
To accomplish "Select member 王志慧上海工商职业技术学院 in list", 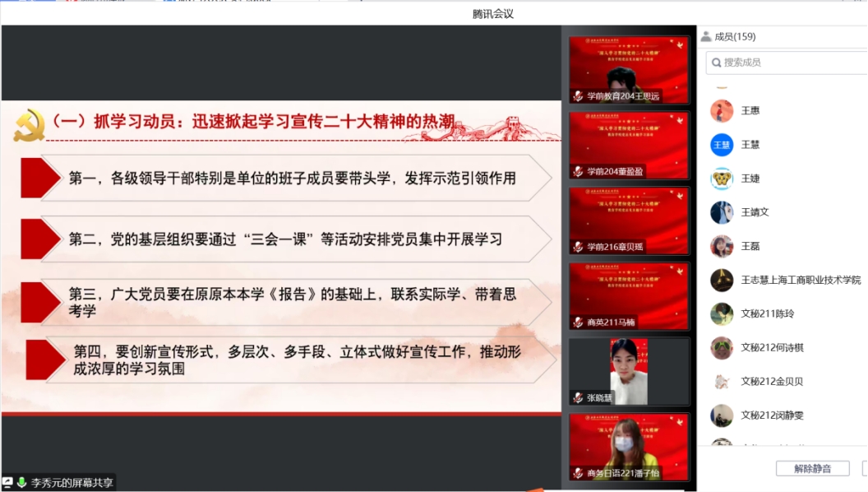I will pos(801,281).
